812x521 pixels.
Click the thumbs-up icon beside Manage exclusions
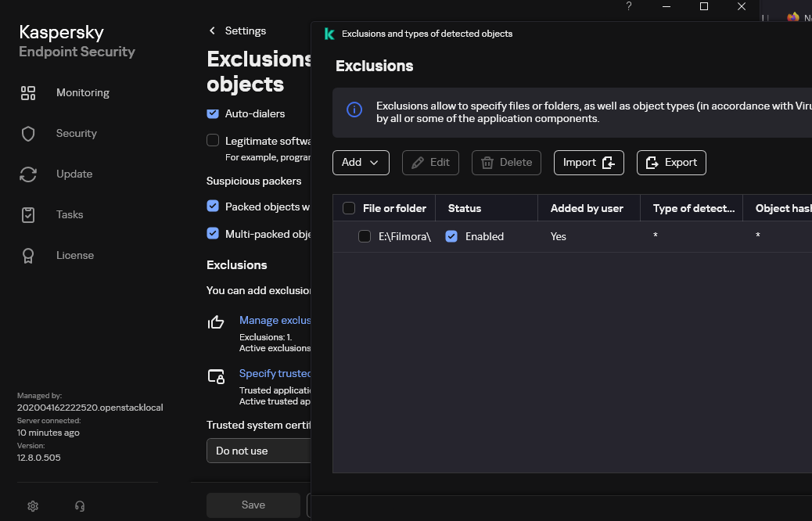(x=216, y=322)
